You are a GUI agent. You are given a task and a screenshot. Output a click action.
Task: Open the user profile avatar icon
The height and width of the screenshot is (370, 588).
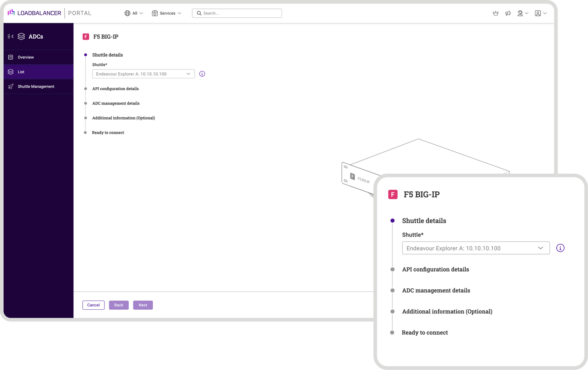(538, 13)
